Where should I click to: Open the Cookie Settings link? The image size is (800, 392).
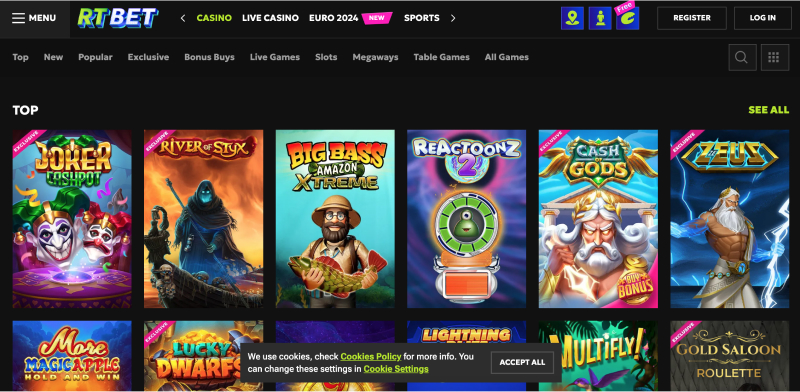point(396,369)
